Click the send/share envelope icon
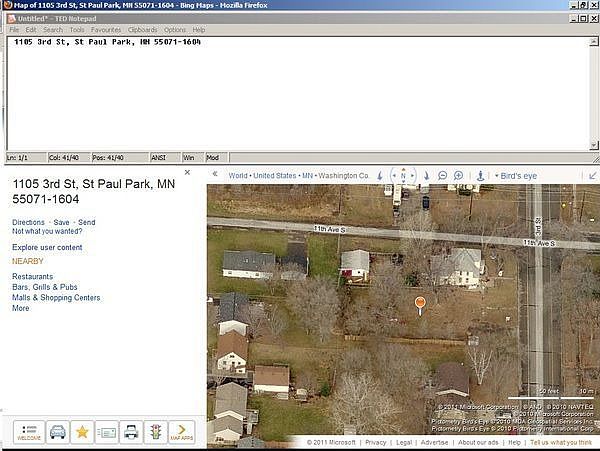This screenshot has height=451, width=600. (x=106, y=431)
